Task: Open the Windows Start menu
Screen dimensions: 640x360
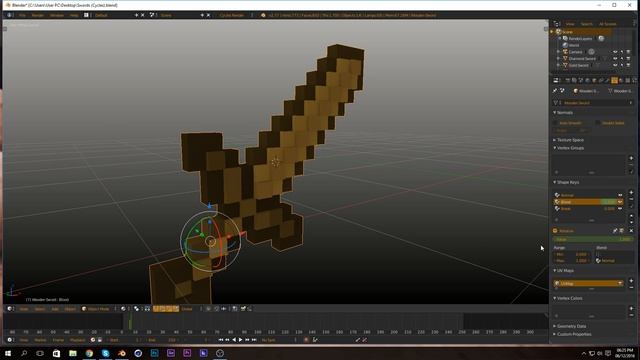Action: (7, 353)
